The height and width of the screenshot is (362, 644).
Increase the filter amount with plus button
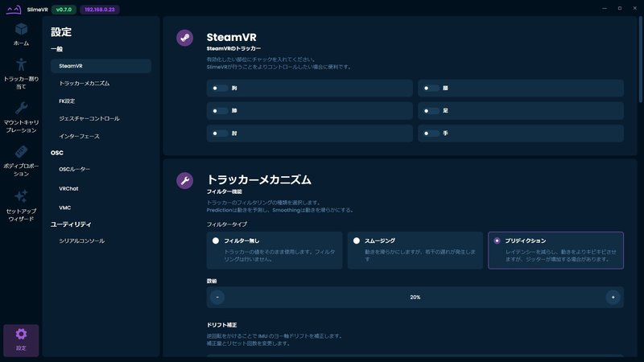tap(613, 297)
